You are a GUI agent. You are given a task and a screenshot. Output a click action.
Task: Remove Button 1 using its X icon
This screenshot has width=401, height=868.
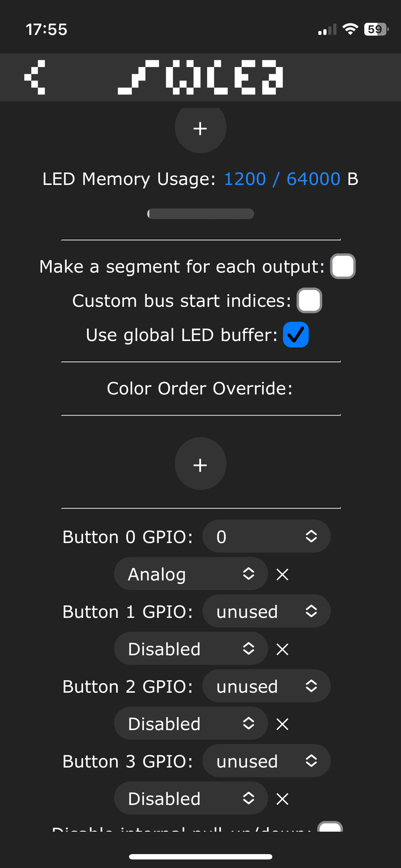pos(282,649)
